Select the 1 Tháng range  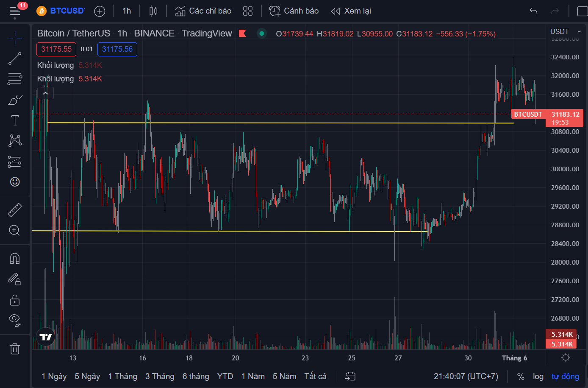pyautogui.click(x=123, y=376)
